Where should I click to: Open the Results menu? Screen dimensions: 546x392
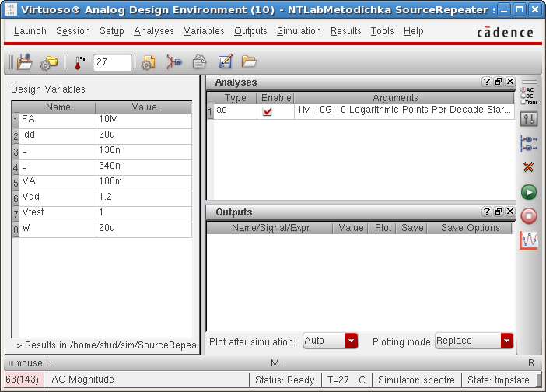click(x=346, y=31)
